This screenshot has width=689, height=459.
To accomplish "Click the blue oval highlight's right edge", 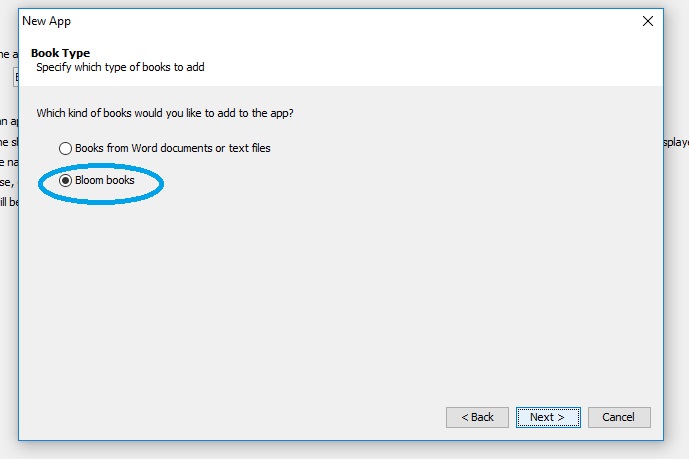I will [162, 182].
